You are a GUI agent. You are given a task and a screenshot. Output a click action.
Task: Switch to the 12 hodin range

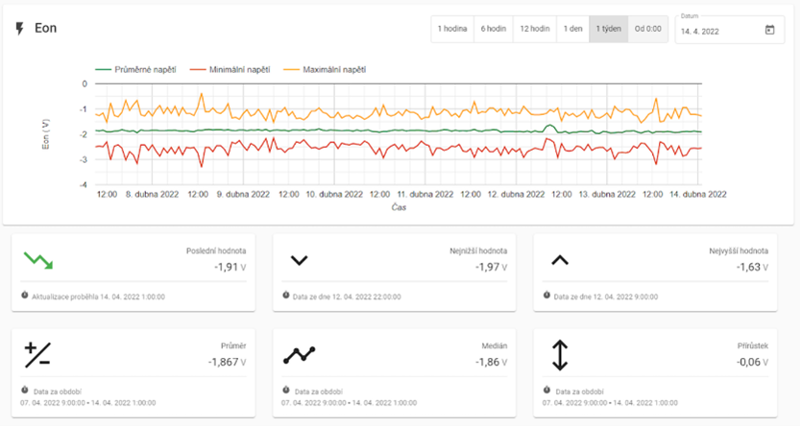point(534,29)
